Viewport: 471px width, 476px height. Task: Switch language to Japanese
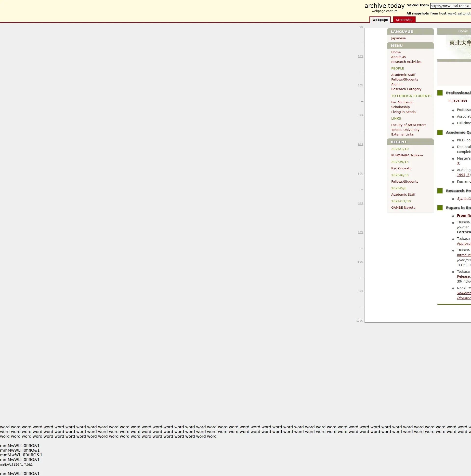[398, 38]
